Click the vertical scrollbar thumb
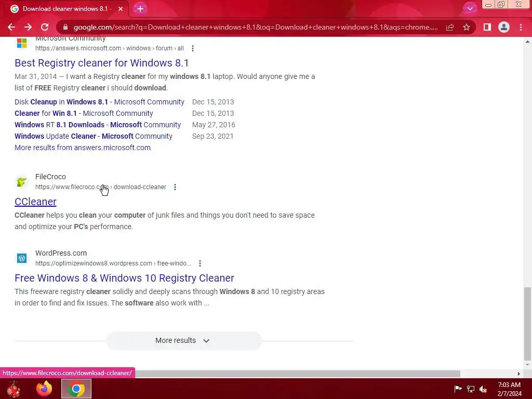This screenshot has height=399, width=532. point(527,324)
